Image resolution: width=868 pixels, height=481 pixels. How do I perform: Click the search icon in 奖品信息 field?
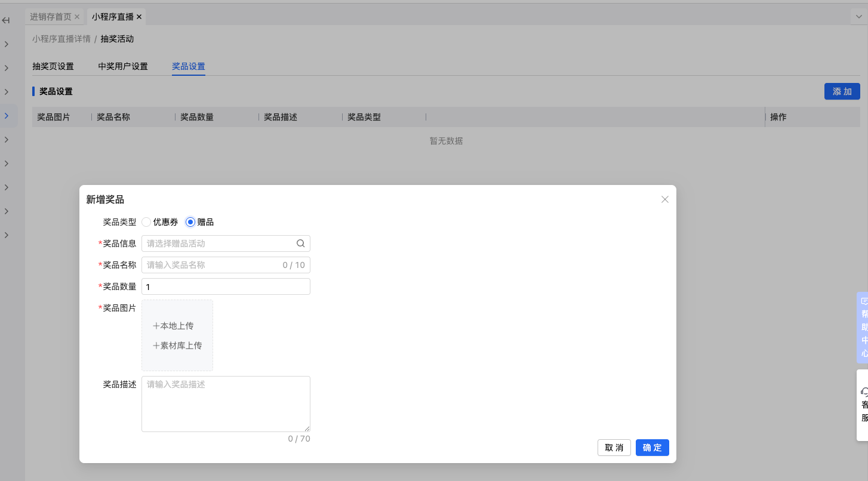click(300, 243)
